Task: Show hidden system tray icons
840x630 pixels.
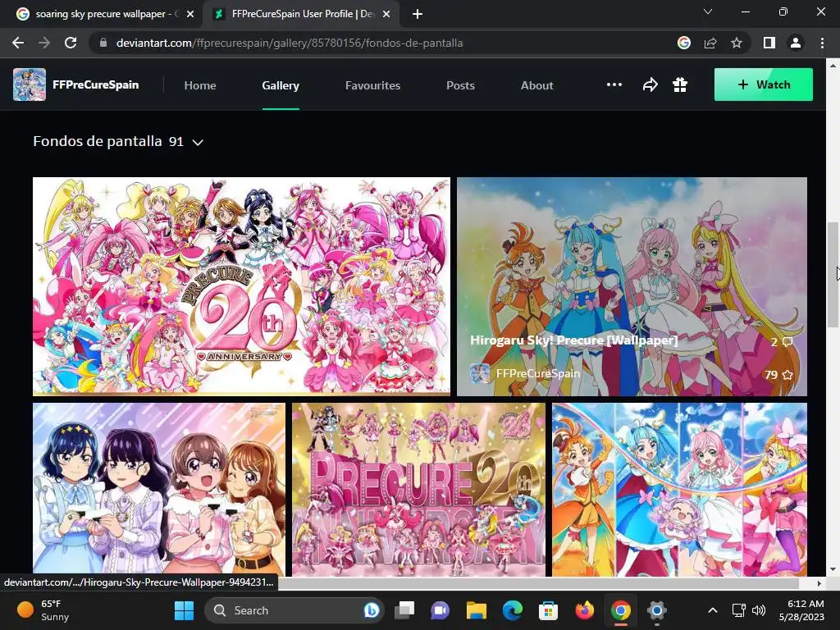Action: [713, 610]
